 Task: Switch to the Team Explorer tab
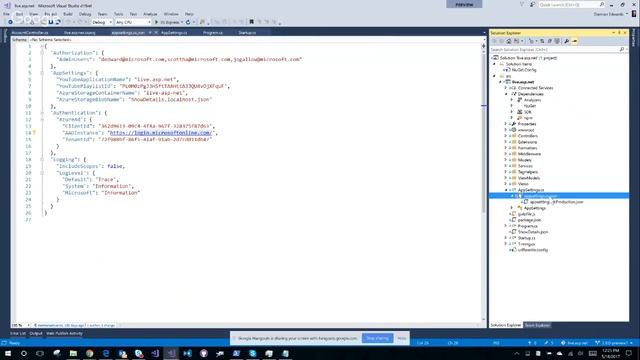click(537, 325)
